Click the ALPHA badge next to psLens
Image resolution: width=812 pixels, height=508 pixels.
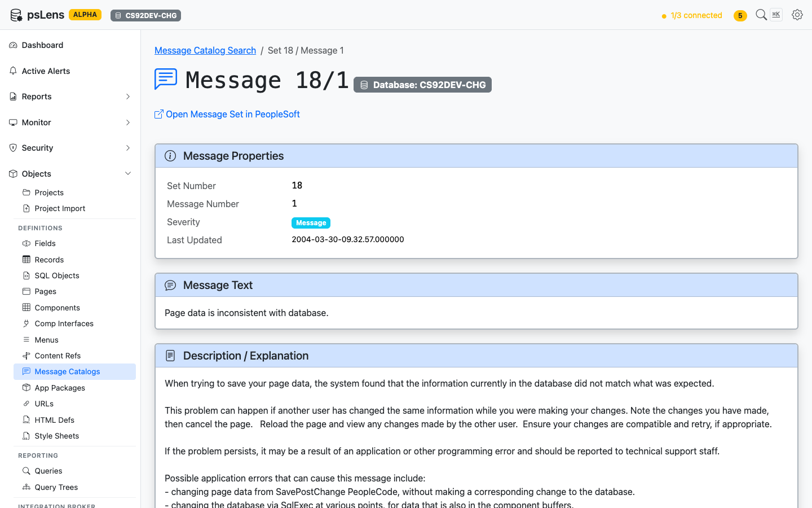click(x=85, y=15)
